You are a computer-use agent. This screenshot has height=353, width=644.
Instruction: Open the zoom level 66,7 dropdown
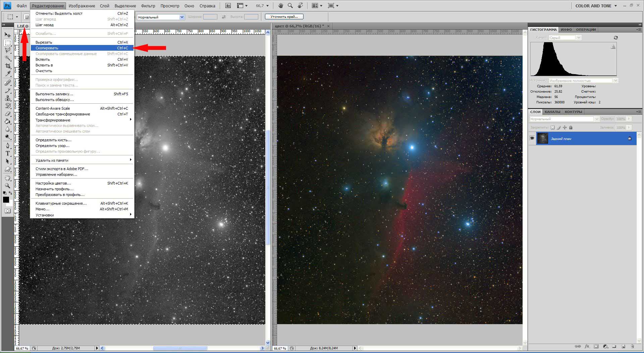tap(267, 6)
